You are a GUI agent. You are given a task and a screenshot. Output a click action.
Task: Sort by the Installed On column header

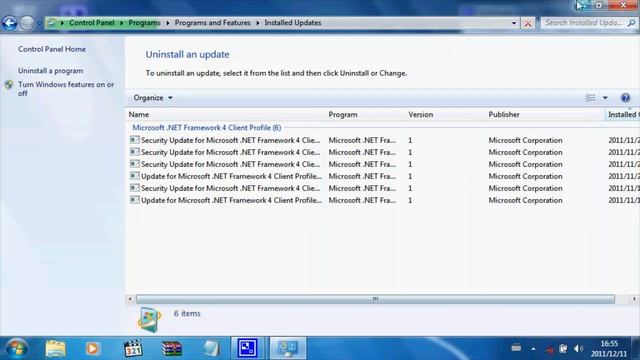point(623,115)
